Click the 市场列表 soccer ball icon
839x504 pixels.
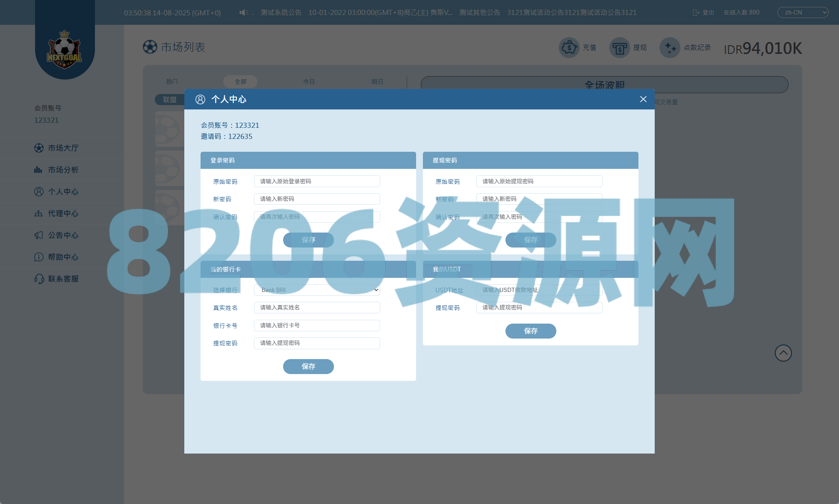click(x=150, y=47)
